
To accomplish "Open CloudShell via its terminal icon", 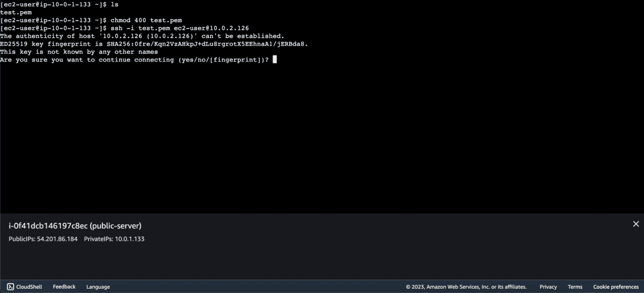I will coord(10,287).
